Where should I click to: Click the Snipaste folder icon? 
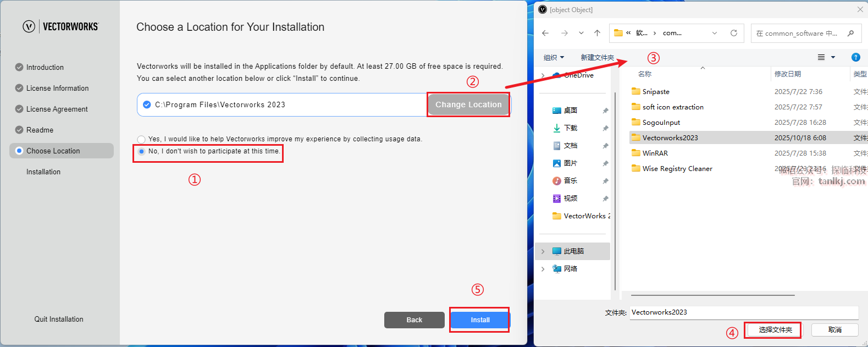pos(636,91)
